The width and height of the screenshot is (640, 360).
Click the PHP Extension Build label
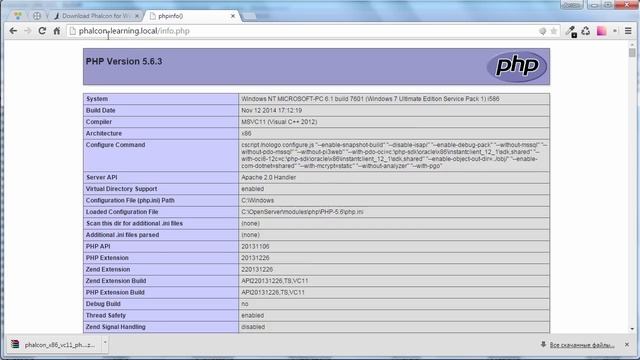[x=115, y=292]
